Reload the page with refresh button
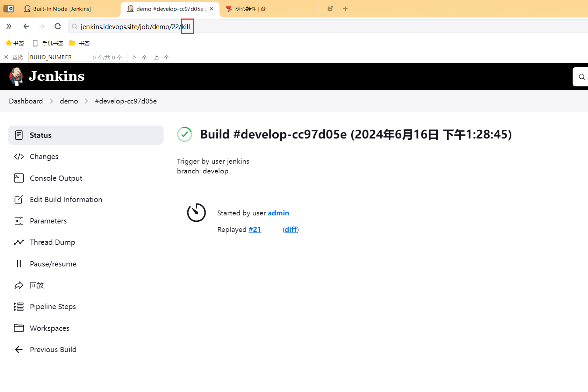588x392 pixels. (58, 26)
